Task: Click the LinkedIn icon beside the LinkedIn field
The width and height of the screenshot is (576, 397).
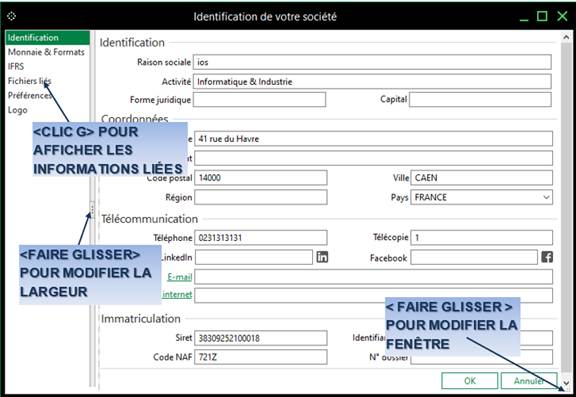Action: coord(322,257)
